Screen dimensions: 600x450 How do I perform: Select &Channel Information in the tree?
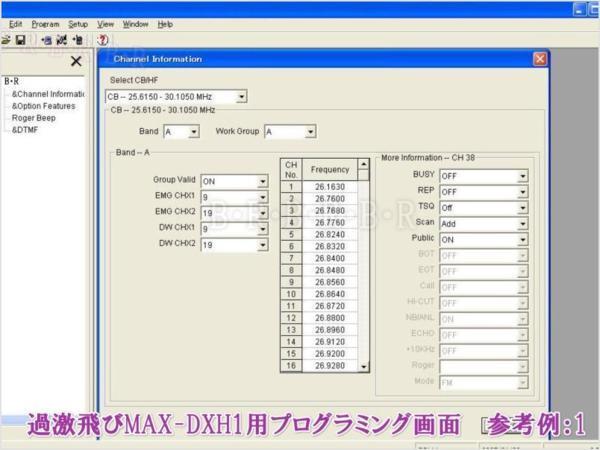coord(47,94)
